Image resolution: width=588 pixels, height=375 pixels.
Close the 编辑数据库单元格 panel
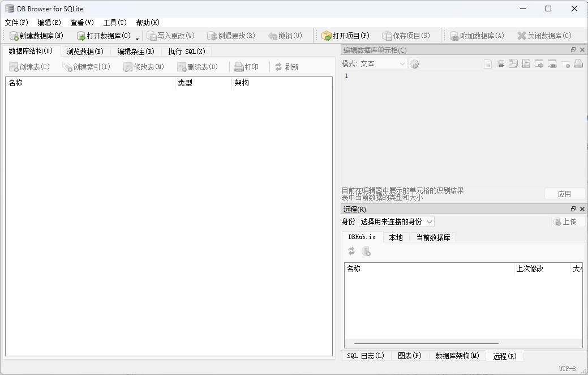click(582, 50)
